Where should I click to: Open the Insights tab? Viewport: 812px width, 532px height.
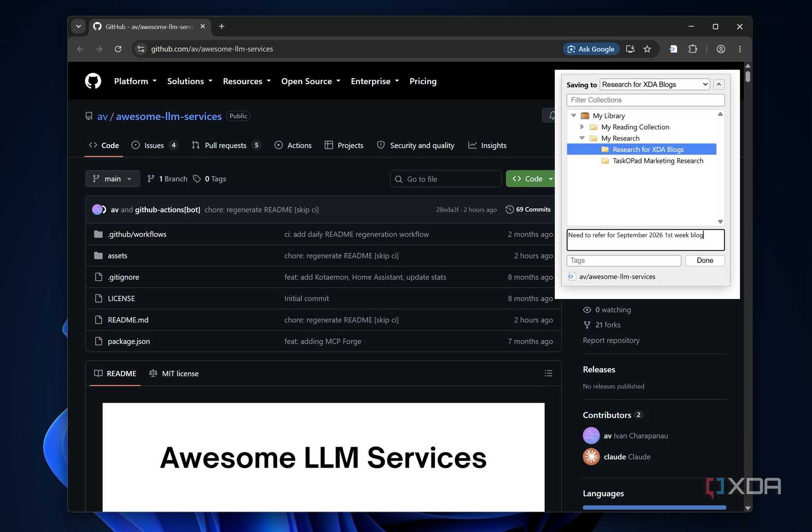[x=487, y=146]
